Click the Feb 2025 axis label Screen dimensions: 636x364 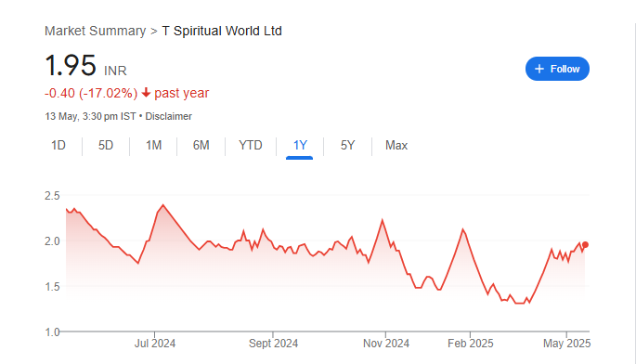coord(471,344)
